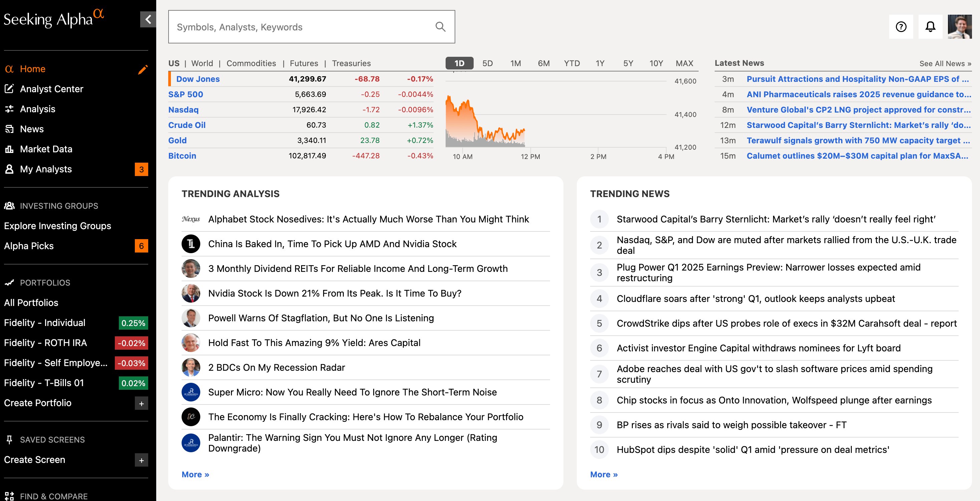Image resolution: width=980 pixels, height=501 pixels.
Task: Open Powell Warns Of Stagflation article
Action: [321, 318]
